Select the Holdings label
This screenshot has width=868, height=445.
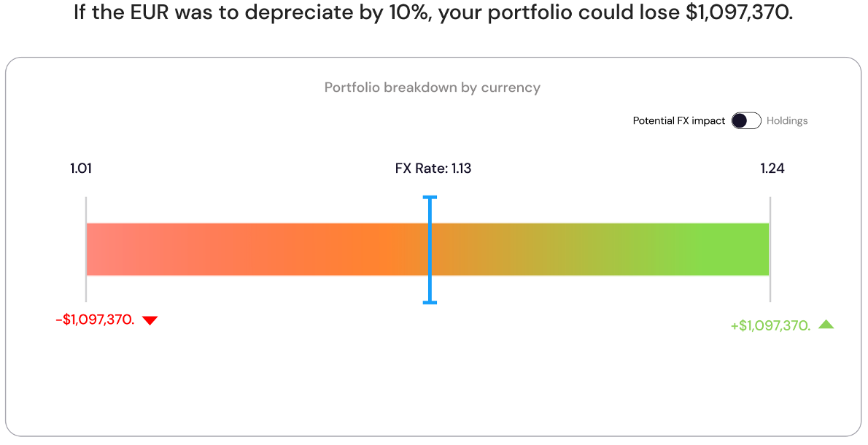click(787, 121)
